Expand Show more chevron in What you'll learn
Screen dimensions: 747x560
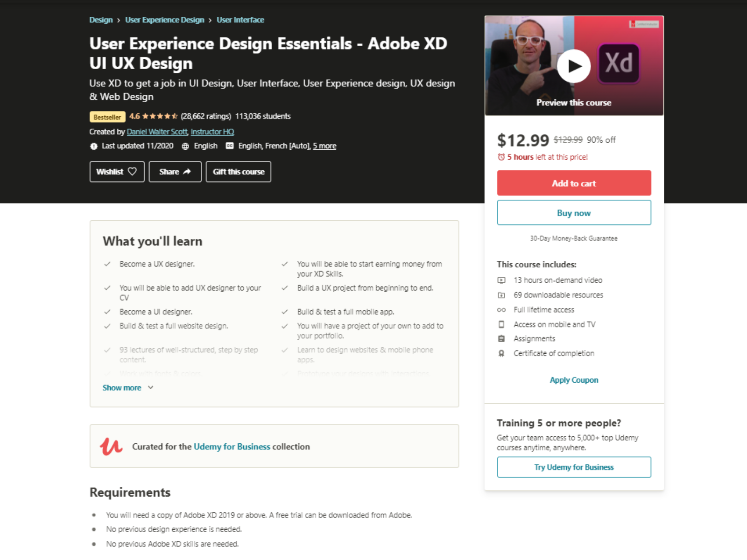pos(150,387)
